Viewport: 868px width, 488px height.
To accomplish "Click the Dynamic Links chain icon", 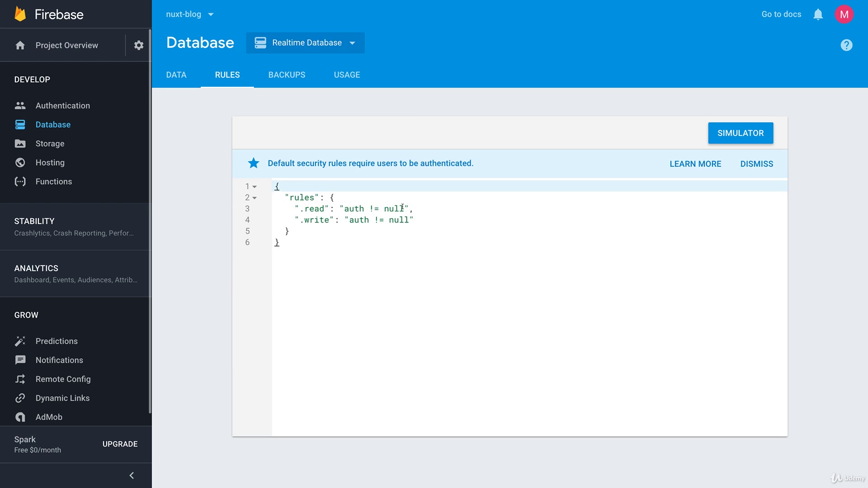I will click(x=20, y=398).
